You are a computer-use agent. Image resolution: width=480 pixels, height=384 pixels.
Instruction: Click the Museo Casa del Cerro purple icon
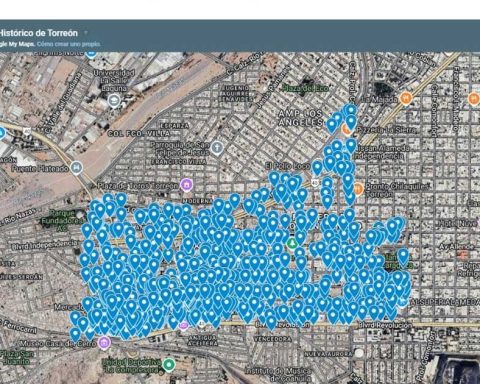point(104,342)
